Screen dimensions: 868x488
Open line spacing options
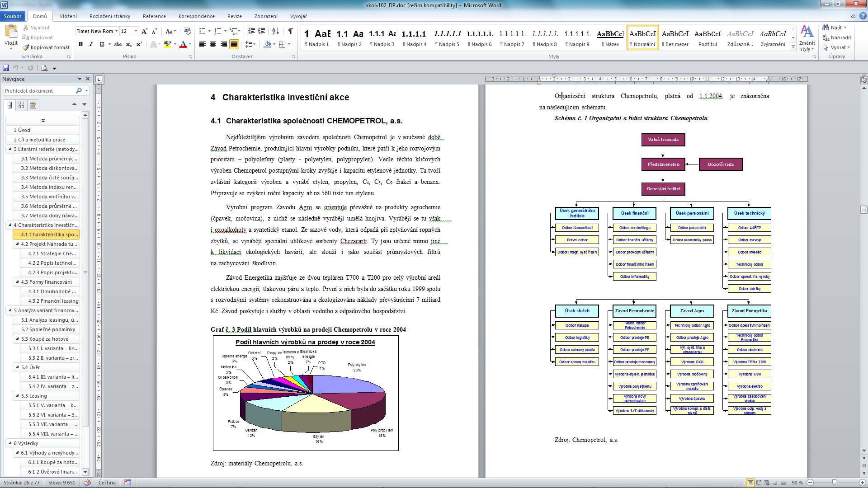pos(250,44)
